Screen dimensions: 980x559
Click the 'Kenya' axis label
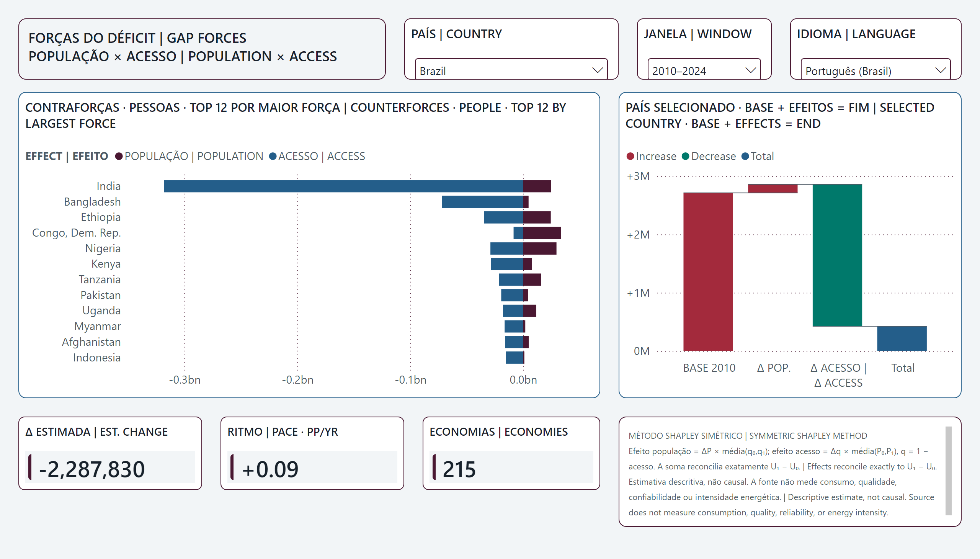(x=106, y=264)
